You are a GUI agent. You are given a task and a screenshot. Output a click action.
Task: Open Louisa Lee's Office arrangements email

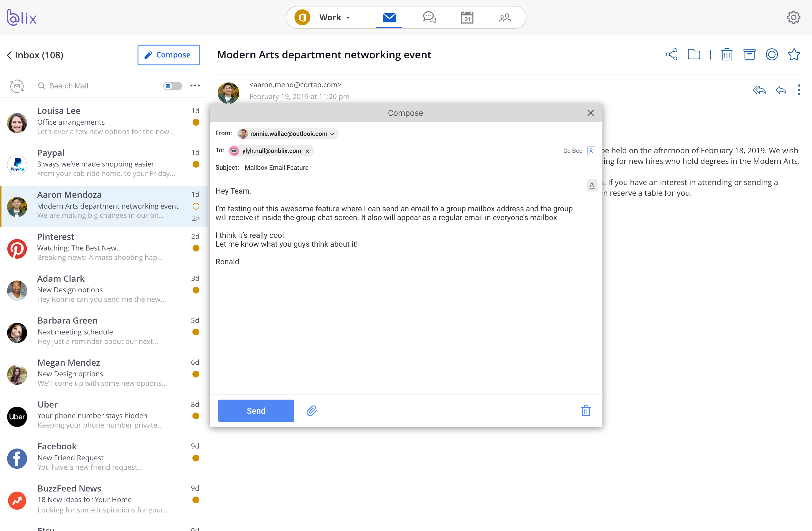[104, 121]
